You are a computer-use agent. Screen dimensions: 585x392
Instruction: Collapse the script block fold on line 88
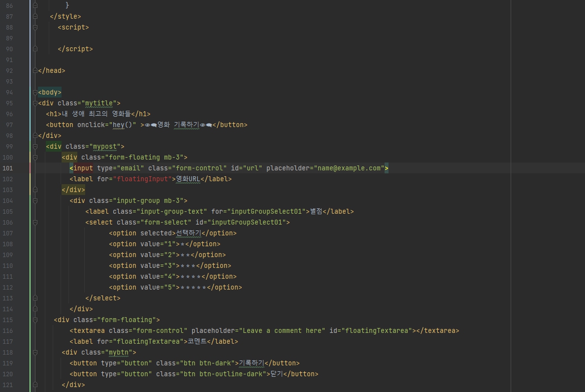click(x=35, y=27)
